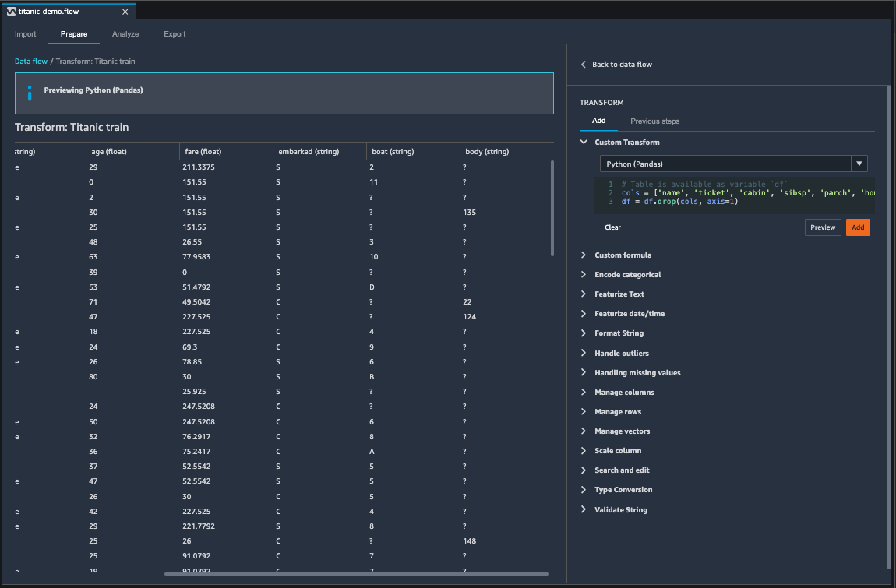Open the Export tab
896x588 pixels.
pos(175,34)
